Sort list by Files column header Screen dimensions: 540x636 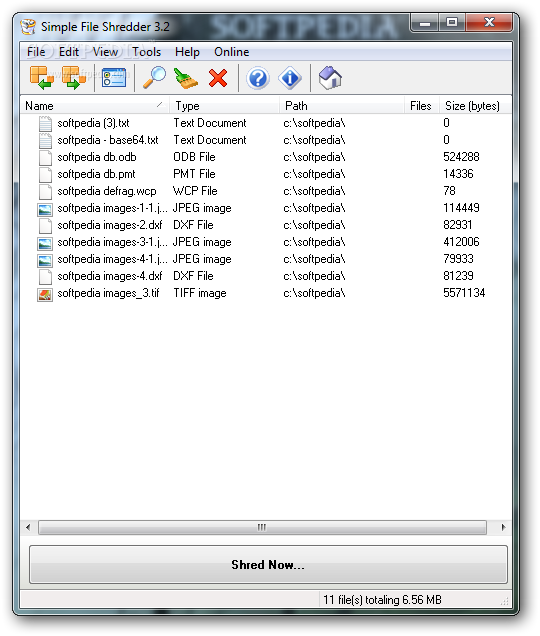(x=421, y=106)
